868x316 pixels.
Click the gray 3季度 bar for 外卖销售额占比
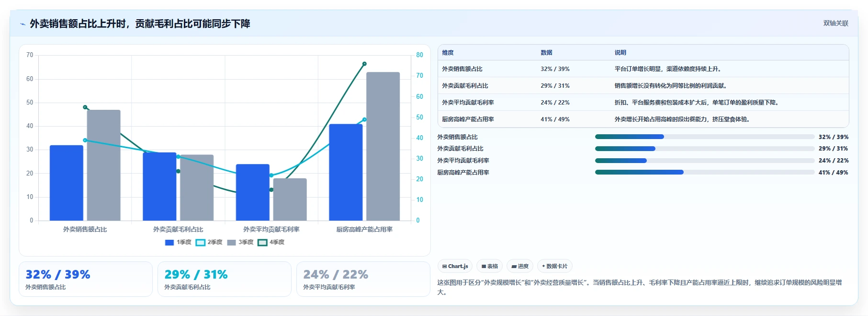(104, 165)
